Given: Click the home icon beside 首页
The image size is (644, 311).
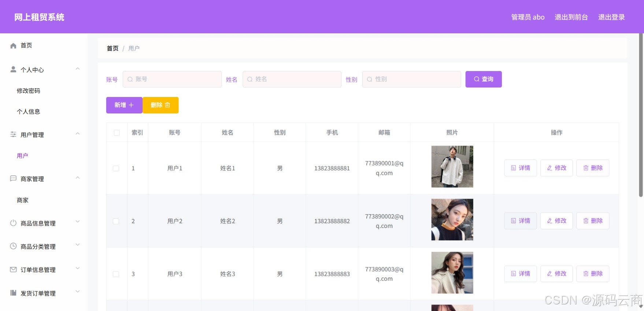Looking at the screenshot, I should pos(13,45).
